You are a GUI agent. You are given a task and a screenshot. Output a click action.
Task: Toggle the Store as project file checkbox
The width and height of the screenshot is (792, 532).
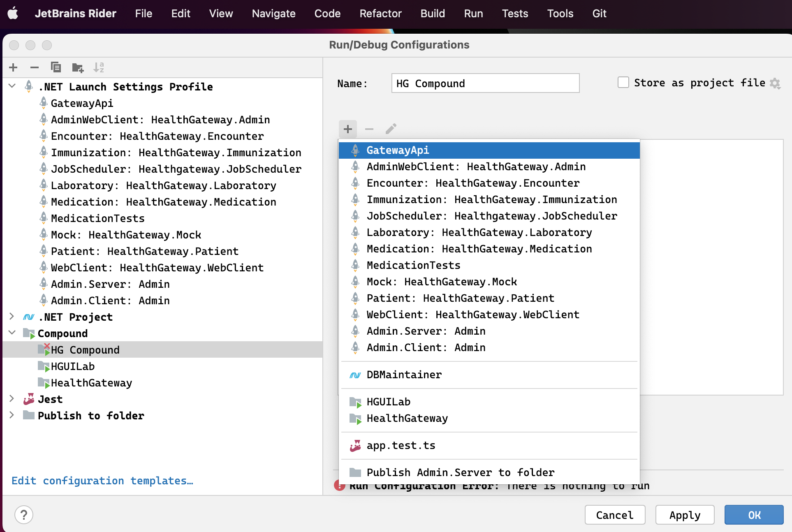[x=623, y=83]
